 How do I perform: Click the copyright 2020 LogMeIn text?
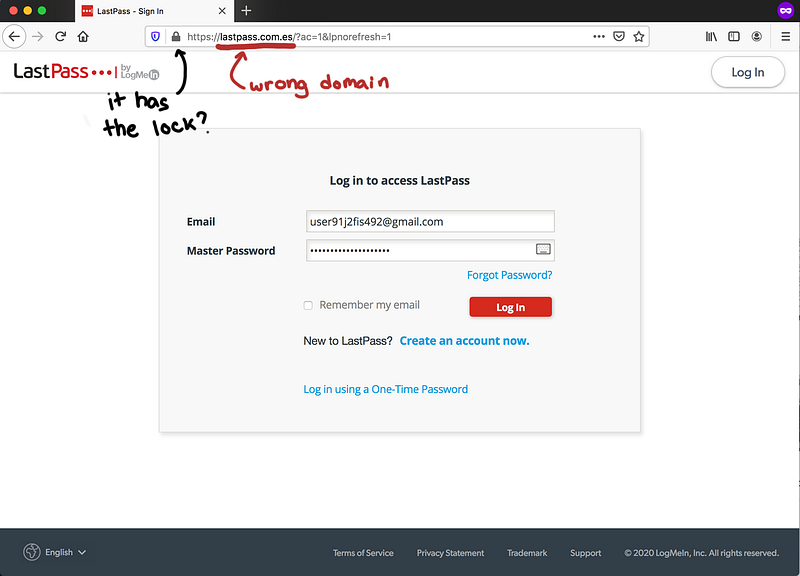(x=702, y=553)
